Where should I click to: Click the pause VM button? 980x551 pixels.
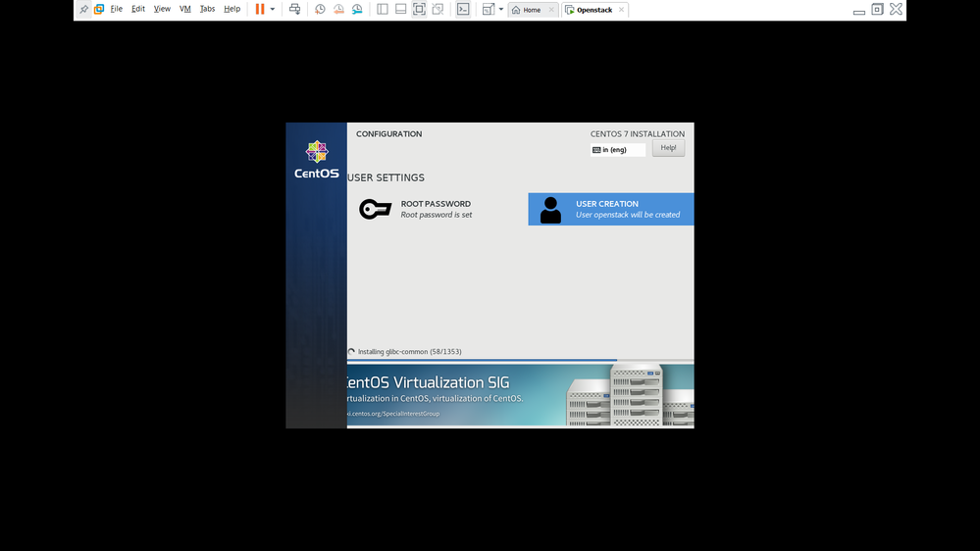(260, 9)
